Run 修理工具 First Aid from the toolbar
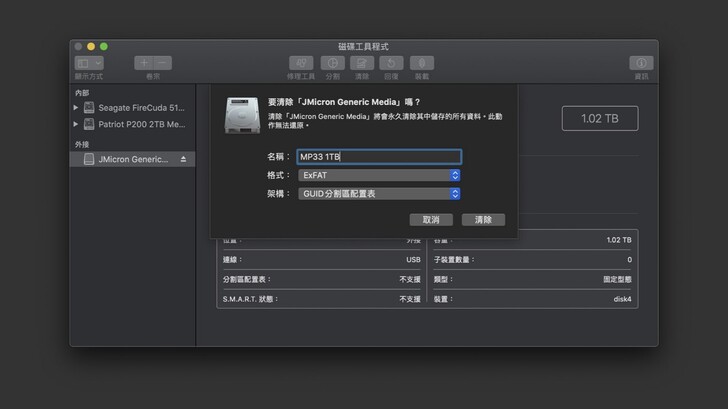 tap(301, 63)
